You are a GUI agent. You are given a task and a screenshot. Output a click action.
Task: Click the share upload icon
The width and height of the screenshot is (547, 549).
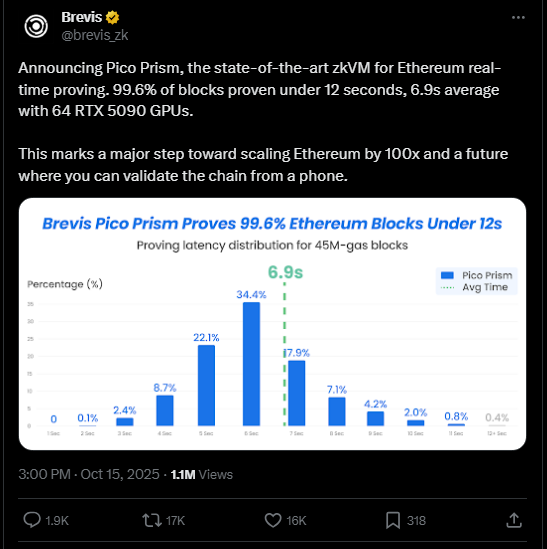pyautogui.click(x=514, y=520)
